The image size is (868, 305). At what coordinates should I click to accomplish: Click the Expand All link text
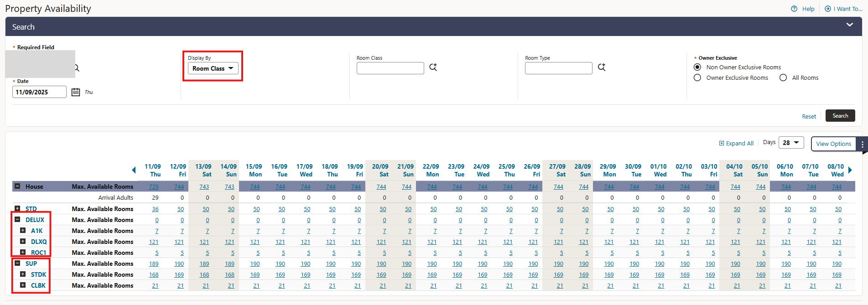739,143
